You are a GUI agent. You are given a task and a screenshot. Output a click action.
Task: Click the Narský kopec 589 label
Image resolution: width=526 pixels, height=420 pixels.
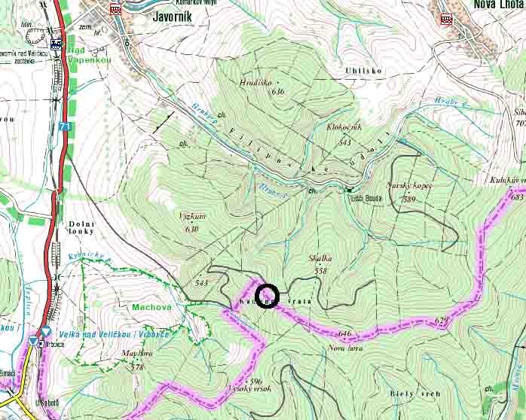[409, 192]
